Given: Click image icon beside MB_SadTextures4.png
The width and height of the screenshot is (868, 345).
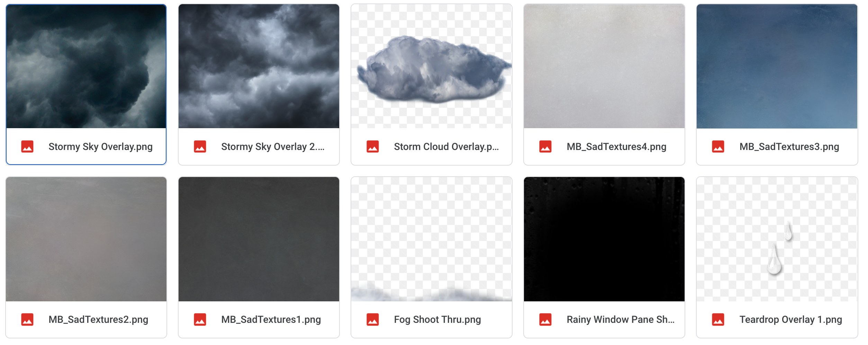Looking at the screenshot, I should [545, 147].
